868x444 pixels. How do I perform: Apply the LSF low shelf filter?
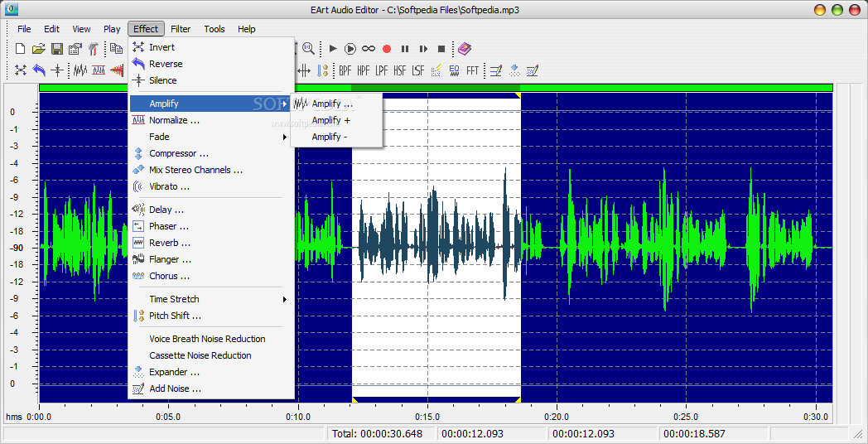pos(418,70)
